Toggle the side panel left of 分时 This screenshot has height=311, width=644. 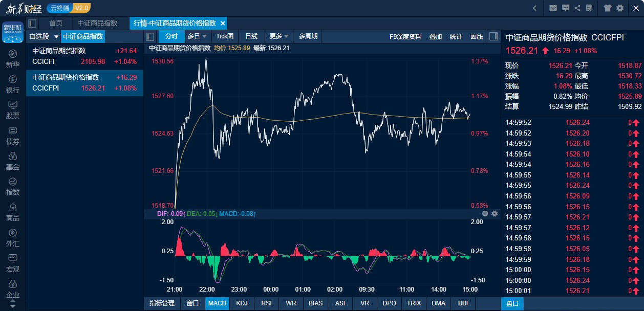150,36
